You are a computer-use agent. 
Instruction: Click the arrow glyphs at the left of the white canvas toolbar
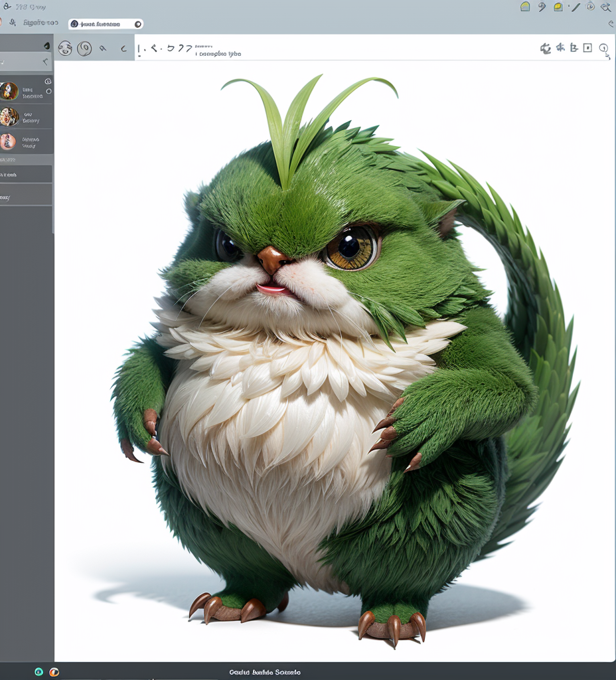coord(165,48)
